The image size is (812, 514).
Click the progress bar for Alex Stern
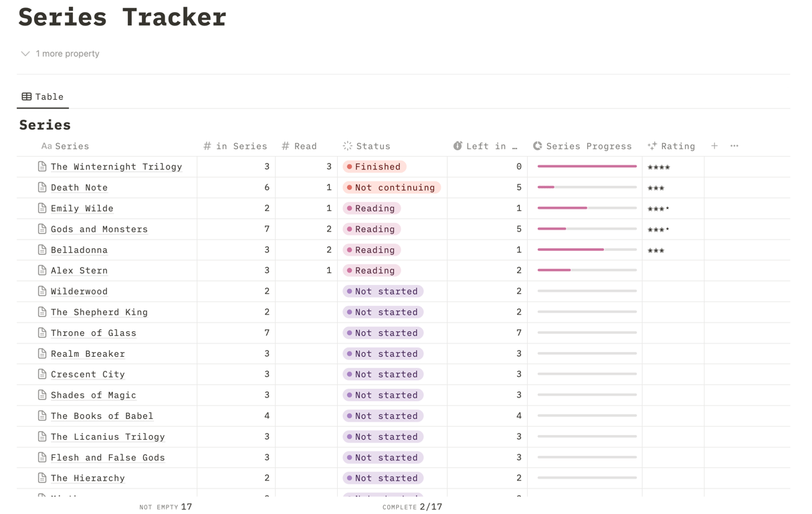(x=587, y=270)
